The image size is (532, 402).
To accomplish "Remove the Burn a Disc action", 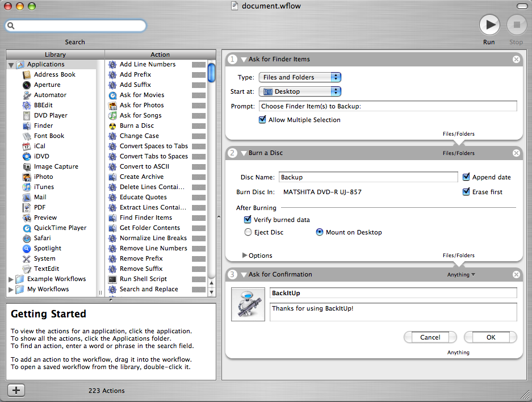I will tap(516, 153).
